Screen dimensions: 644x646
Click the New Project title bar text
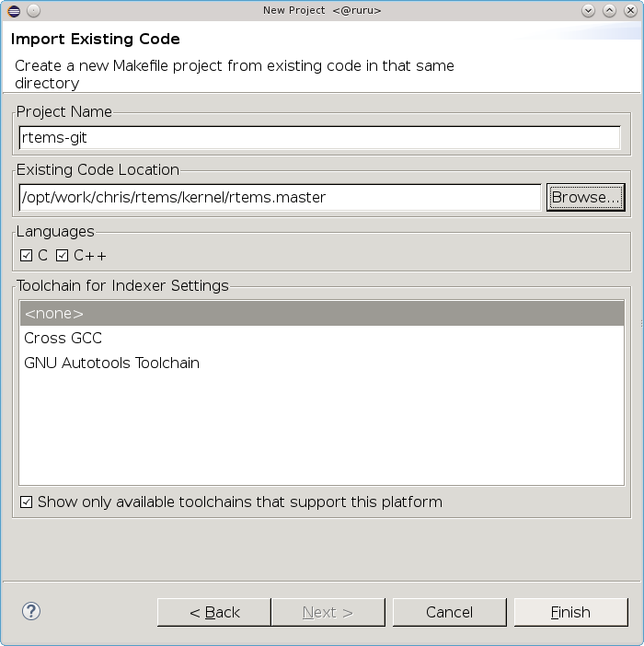point(322,10)
